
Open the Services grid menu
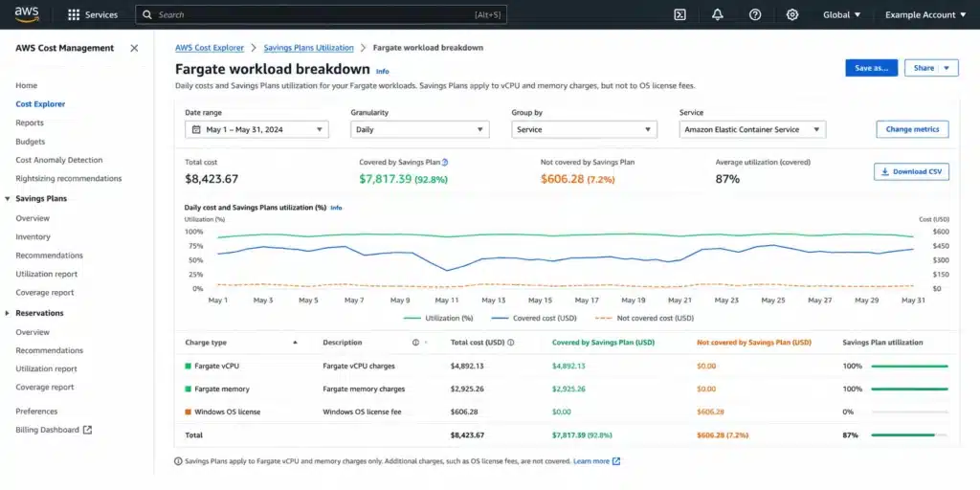coord(93,14)
